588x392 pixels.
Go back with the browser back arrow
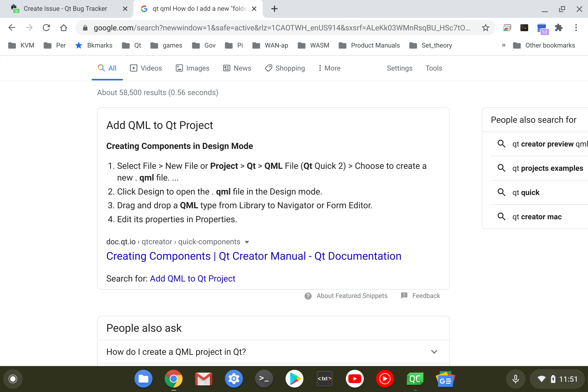tap(12, 27)
